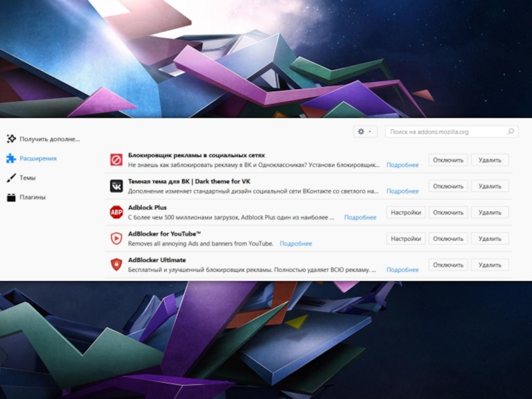Image resolution: width=532 pixels, height=399 pixels.
Task: Click the magnifier icon in the search field
Action: tap(511, 131)
